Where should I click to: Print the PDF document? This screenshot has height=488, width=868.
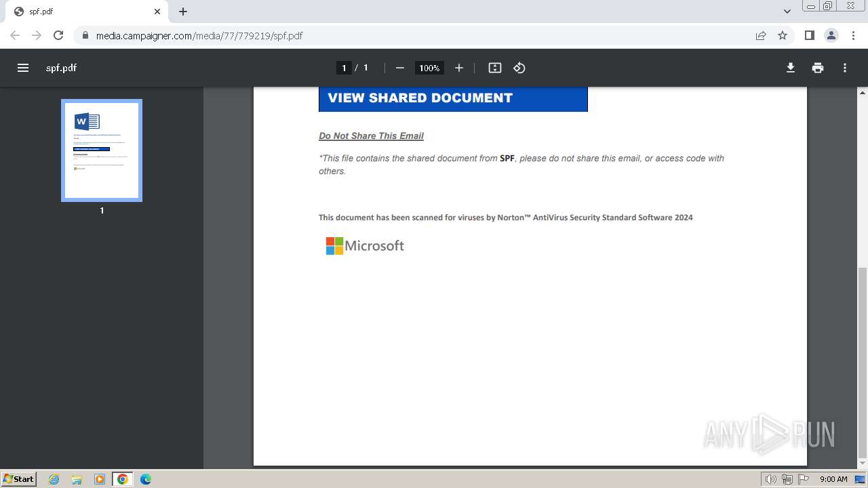pos(818,68)
